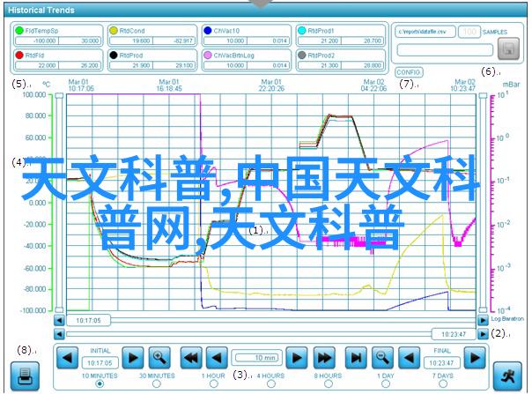The height and width of the screenshot is (394, 532).
Task: Select the 8 HOURS radio button
Action: point(329,383)
